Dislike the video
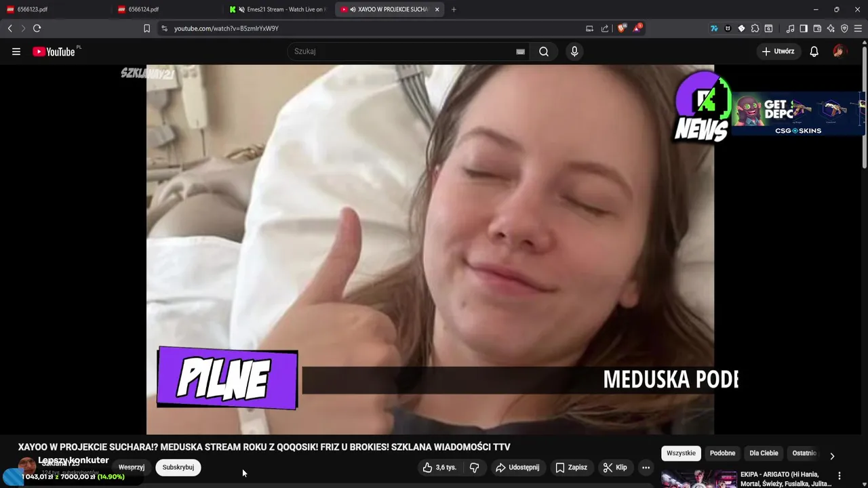This screenshot has width=868, height=488. 475,468
